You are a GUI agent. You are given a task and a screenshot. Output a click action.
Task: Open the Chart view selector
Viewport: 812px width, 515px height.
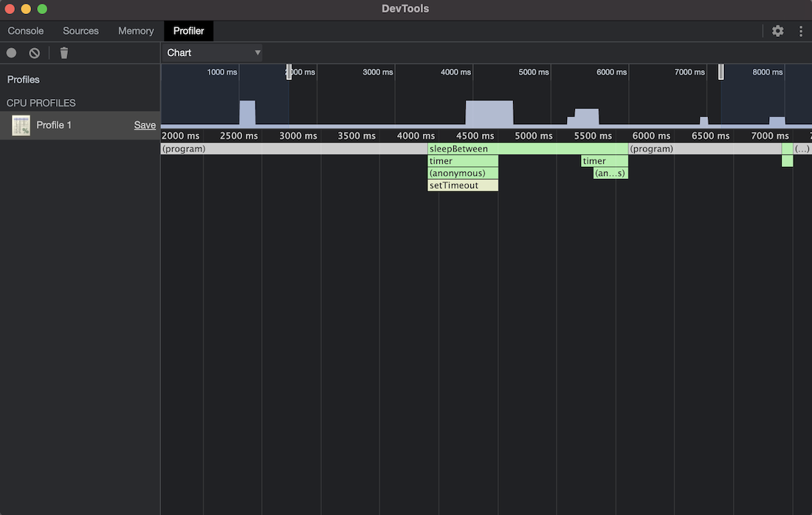[212, 52]
